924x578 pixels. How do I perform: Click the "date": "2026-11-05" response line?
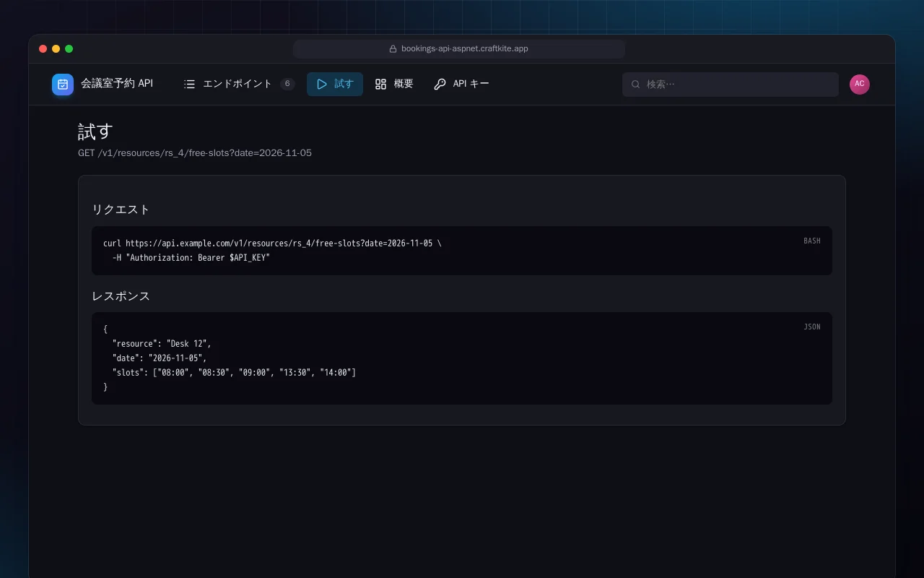tap(160, 358)
